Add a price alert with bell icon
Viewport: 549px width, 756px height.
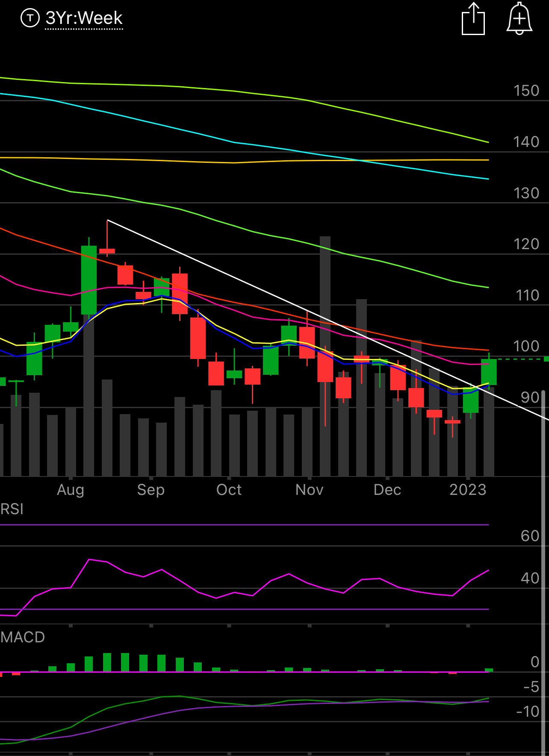tap(519, 18)
